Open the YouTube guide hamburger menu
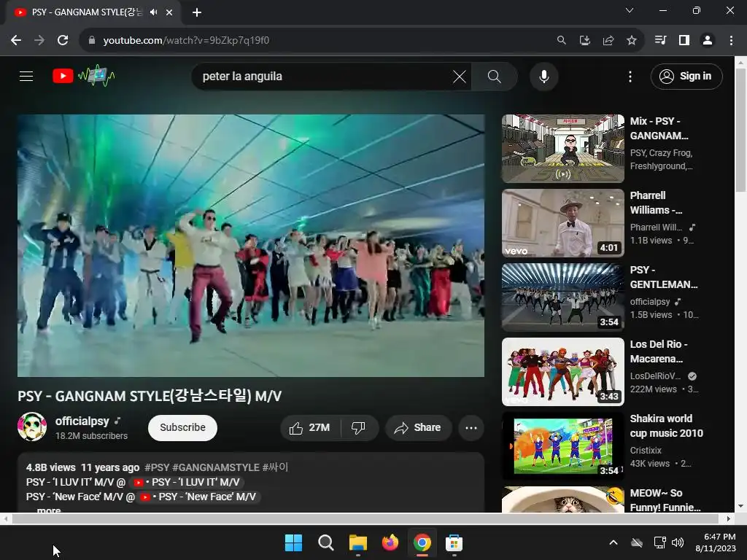The image size is (747, 560). tap(26, 76)
